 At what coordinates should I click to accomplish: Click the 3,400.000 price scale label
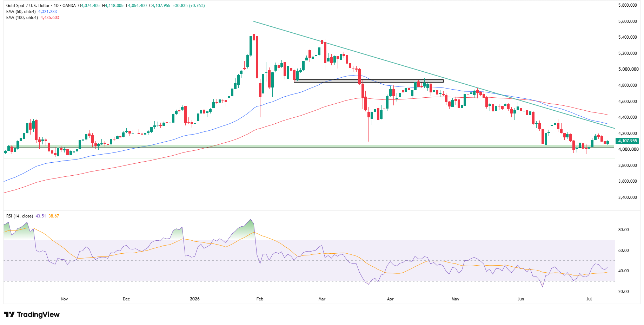(x=628, y=197)
